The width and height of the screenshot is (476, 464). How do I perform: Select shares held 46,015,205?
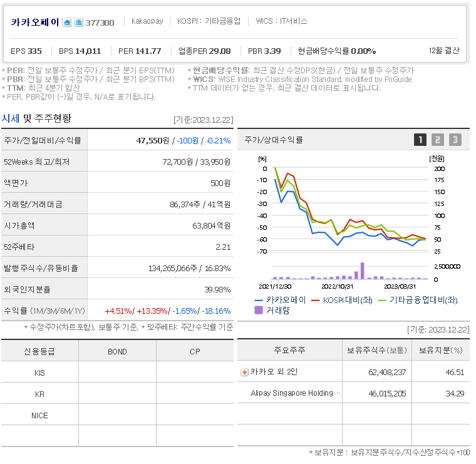[387, 394]
